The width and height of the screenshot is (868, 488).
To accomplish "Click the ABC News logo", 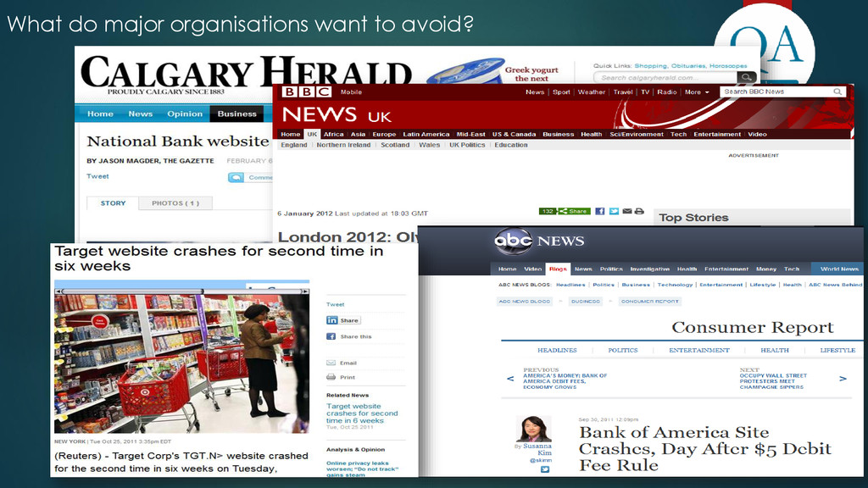I will pyautogui.click(x=538, y=241).
